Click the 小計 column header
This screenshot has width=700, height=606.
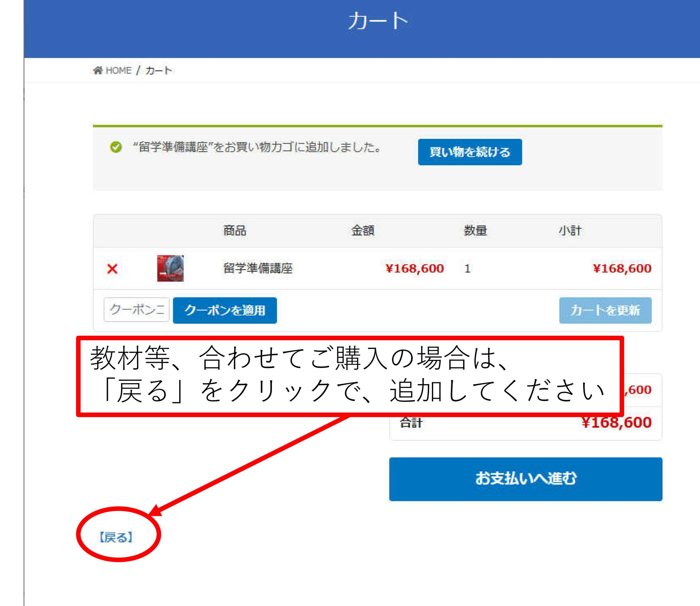click(570, 231)
